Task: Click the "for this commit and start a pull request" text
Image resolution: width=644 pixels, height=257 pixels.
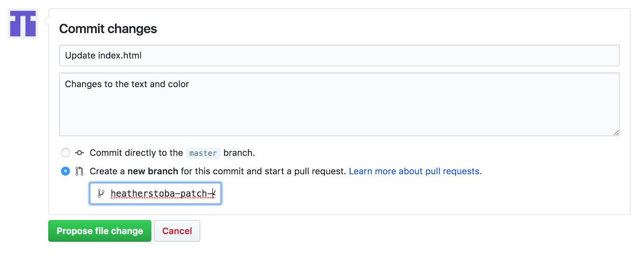Action: [x=263, y=171]
